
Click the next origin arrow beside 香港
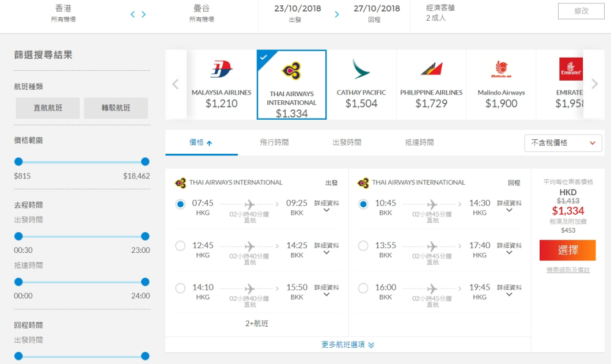144,14
